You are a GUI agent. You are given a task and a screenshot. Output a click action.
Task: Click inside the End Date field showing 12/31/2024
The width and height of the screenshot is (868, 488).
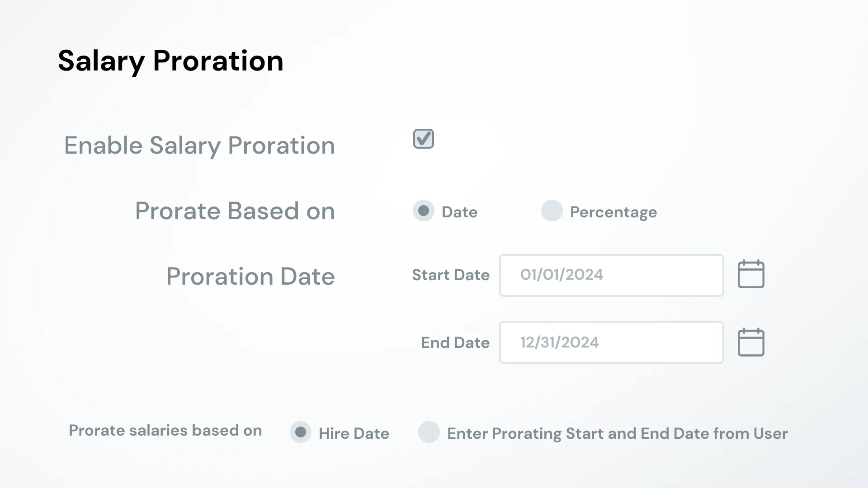coord(611,342)
